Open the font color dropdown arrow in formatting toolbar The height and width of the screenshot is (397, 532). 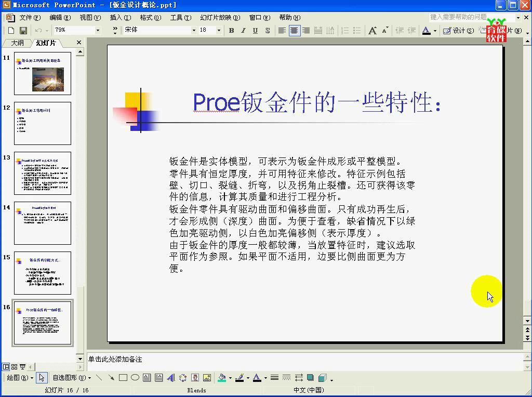coord(435,31)
